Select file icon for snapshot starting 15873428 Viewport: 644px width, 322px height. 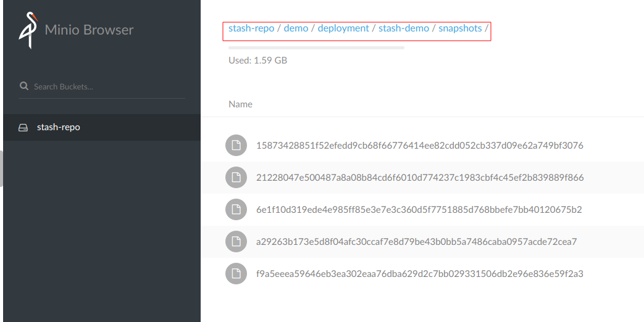point(235,146)
